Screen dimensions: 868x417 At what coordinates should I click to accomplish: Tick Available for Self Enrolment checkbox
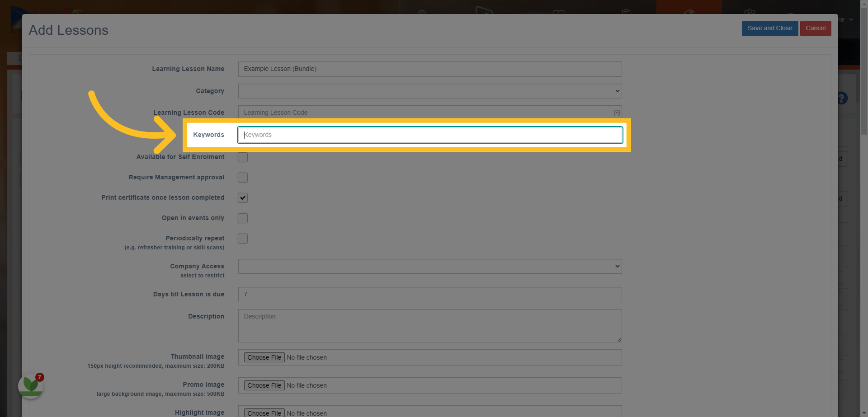[243, 157]
